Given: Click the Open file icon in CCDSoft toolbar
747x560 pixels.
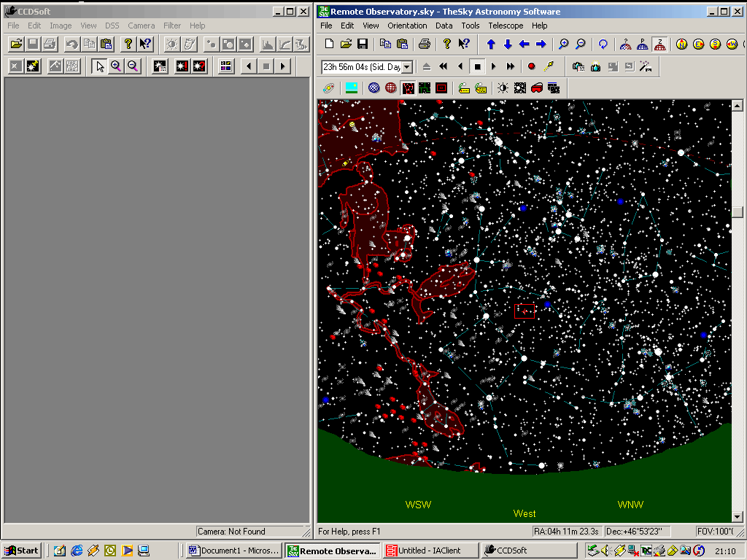Looking at the screenshot, I should click(16, 44).
